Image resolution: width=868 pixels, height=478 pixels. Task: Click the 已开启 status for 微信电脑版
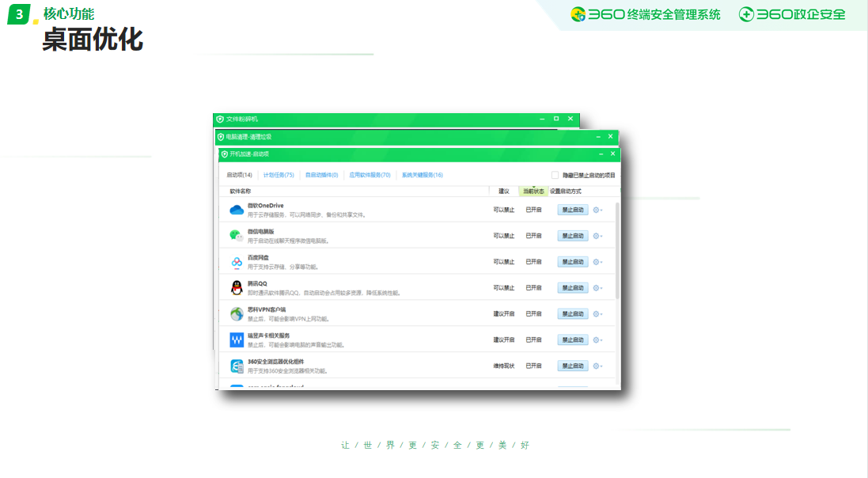pos(533,236)
